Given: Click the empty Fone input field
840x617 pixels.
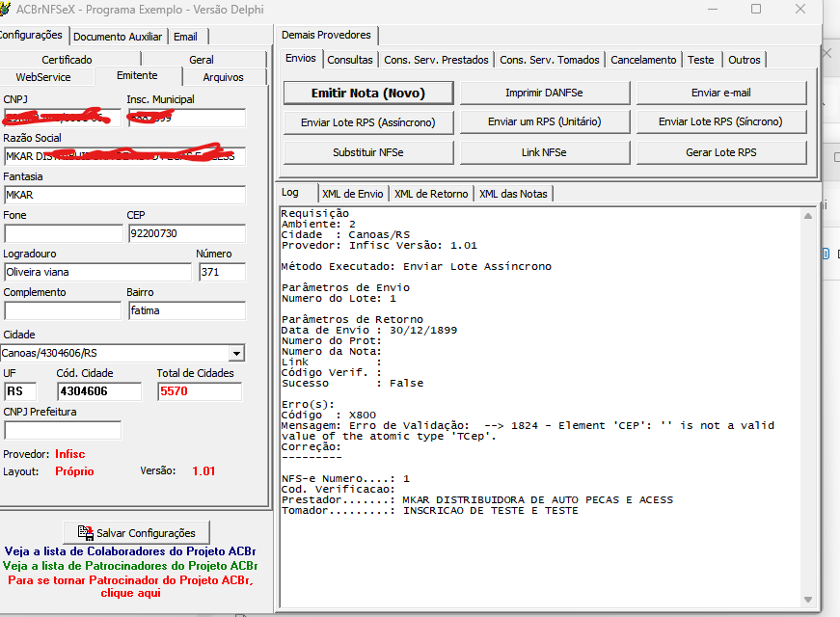Looking at the screenshot, I should pyautogui.click(x=64, y=233).
